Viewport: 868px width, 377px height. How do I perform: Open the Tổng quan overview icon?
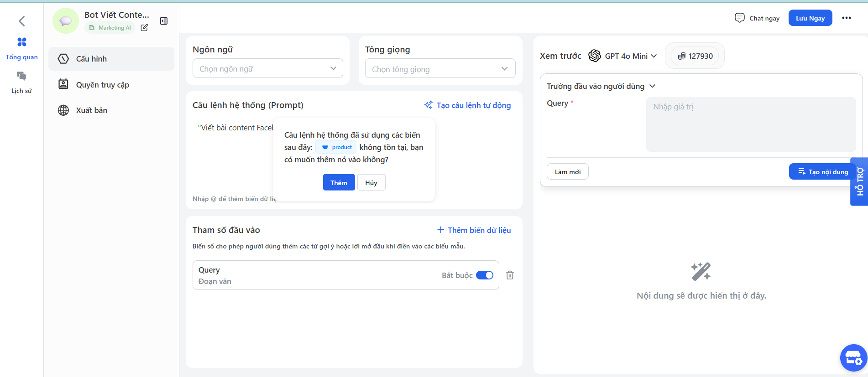(21, 42)
